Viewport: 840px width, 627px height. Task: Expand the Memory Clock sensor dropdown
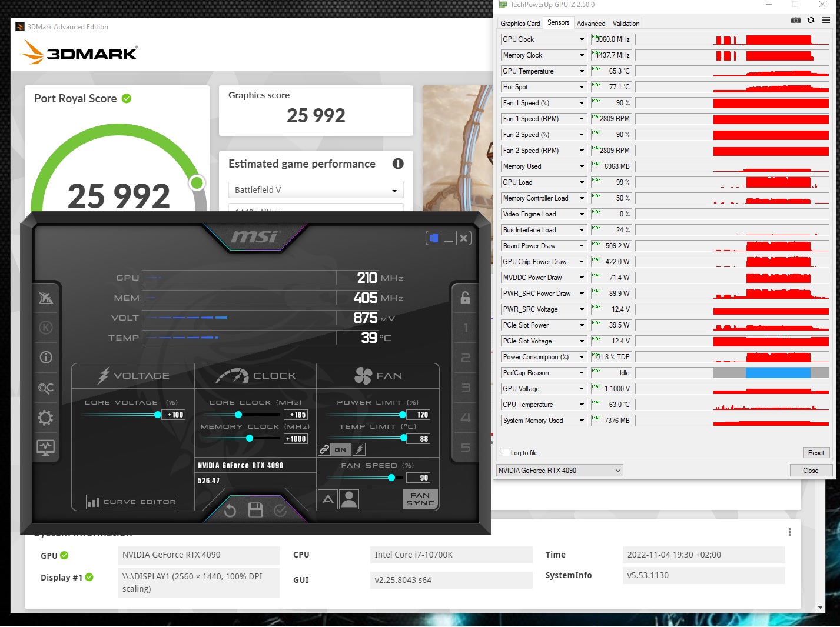point(582,55)
